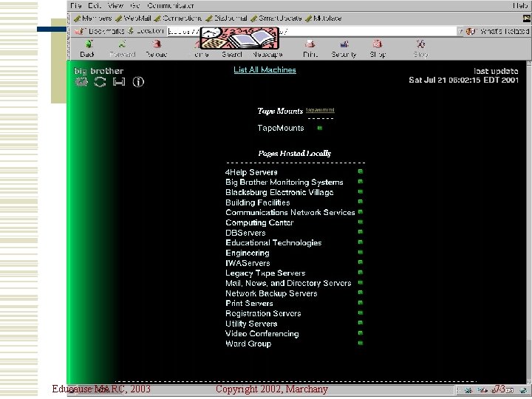Viewport: 532px width, 399px height.
Task: Click status dot for Engineering
Action: [361, 252]
